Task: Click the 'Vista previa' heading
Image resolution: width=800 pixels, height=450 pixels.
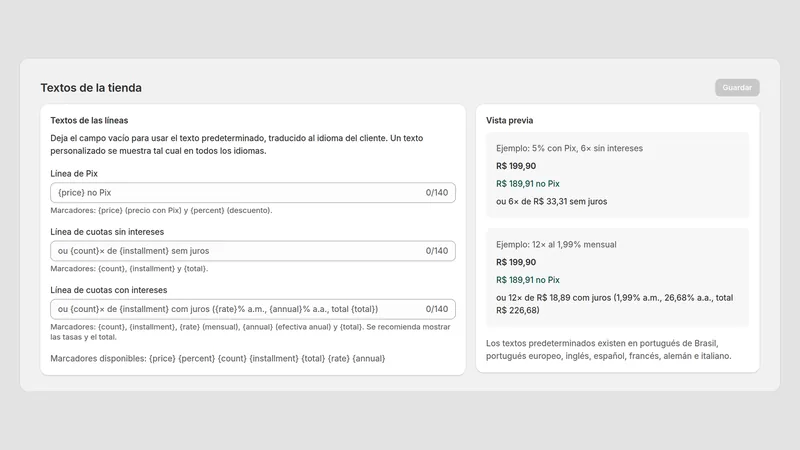Action: pyautogui.click(x=509, y=120)
